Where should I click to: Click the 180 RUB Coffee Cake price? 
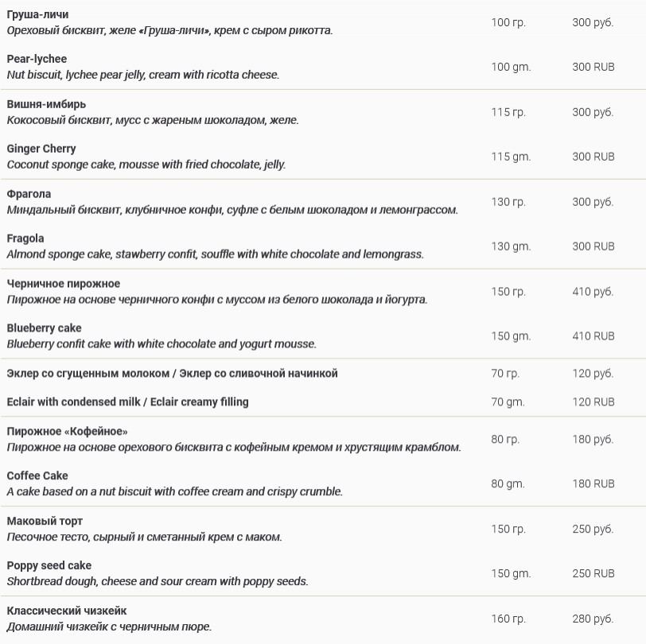coord(593,483)
